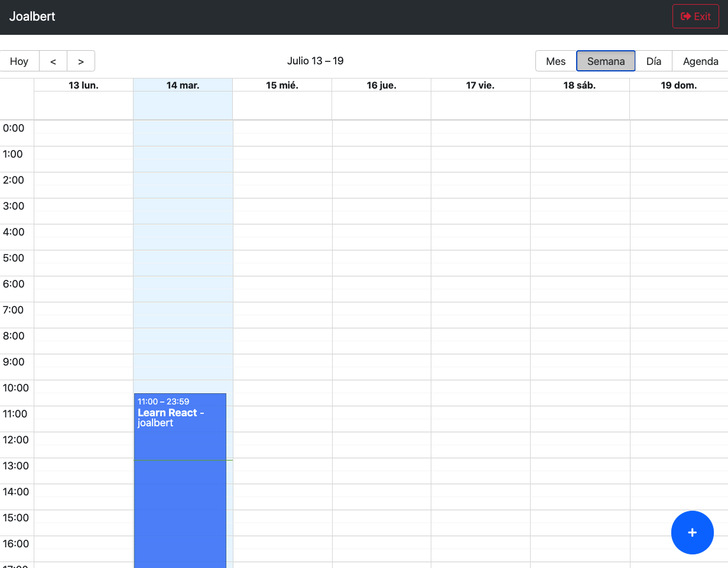Open day header 13 lun.
This screenshot has height=568, width=728.
click(x=84, y=85)
